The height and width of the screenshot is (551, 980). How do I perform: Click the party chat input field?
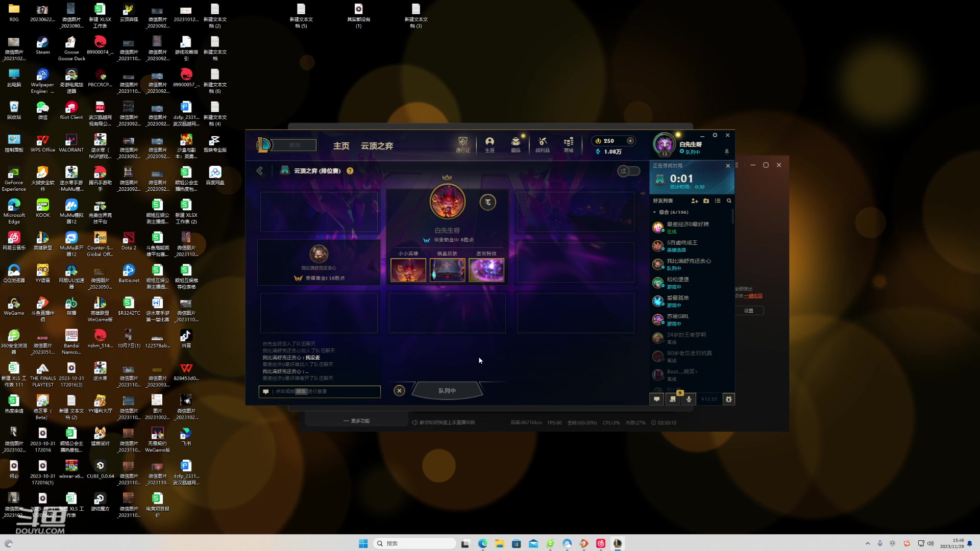click(x=320, y=391)
